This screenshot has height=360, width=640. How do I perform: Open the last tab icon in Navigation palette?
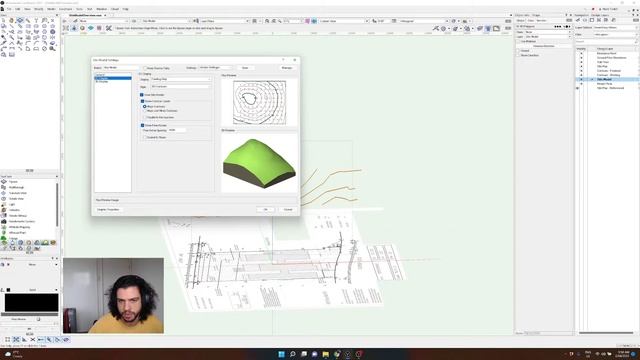614,20
